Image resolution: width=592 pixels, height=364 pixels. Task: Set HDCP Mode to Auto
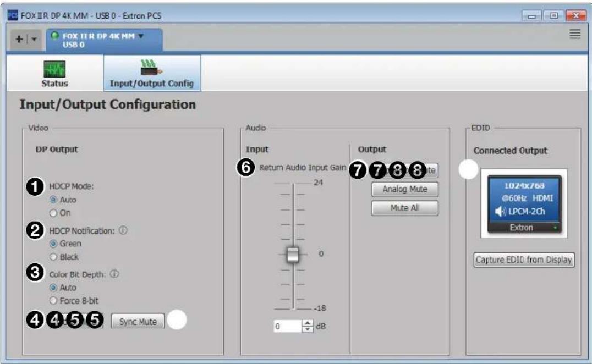[x=53, y=200]
